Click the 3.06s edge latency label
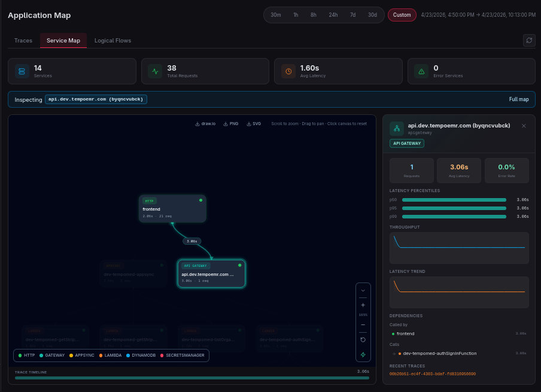Image resolution: width=541 pixels, height=392 pixels. [x=192, y=241]
